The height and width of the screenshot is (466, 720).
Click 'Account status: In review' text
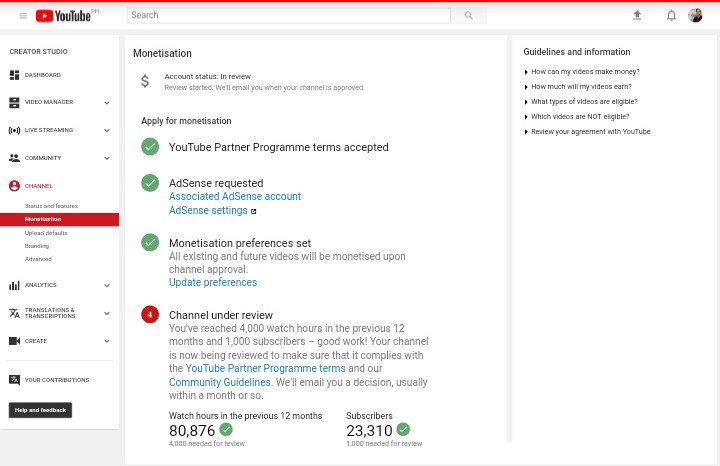(208, 76)
